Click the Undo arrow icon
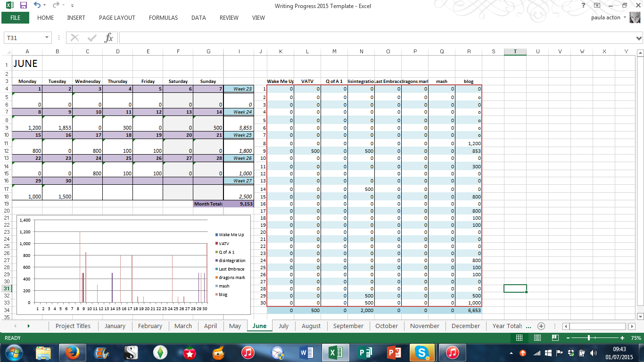 click(37, 5)
